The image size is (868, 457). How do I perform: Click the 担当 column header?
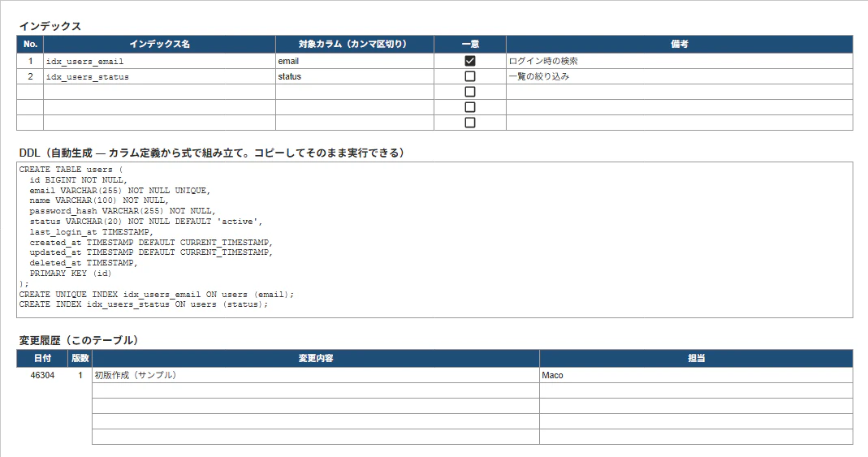click(x=696, y=359)
